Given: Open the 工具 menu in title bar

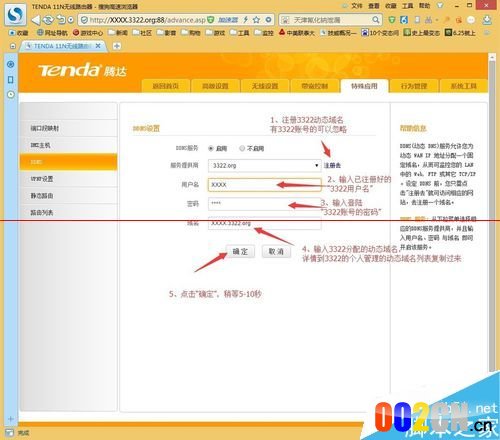Looking at the screenshot, I should coord(407,6).
